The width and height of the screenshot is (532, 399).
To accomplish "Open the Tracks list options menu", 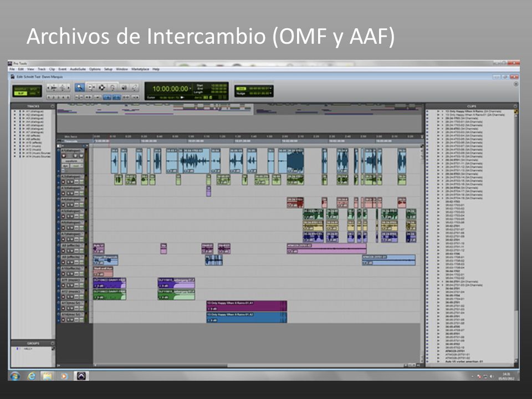I will (x=52, y=106).
